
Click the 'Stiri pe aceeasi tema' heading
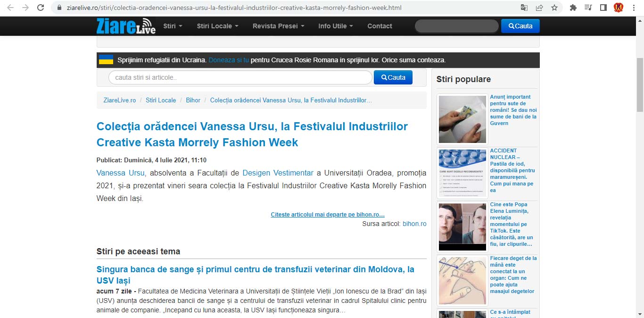[x=138, y=251]
